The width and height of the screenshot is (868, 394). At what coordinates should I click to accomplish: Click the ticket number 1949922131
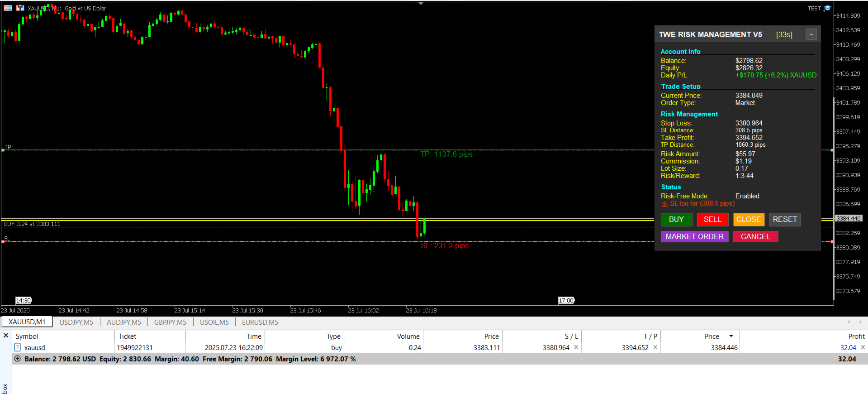pos(135,348)
